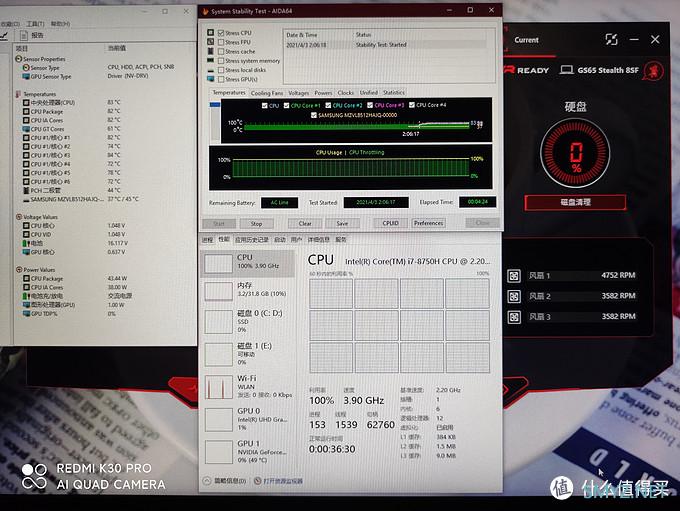Click the CPUID button
The image size is (680, 511).
(390, 223)
